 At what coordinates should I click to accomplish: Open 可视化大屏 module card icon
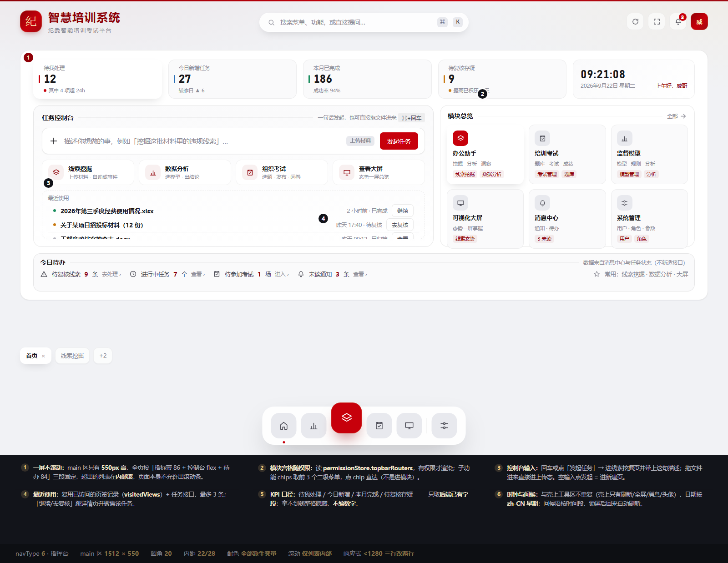460,203
